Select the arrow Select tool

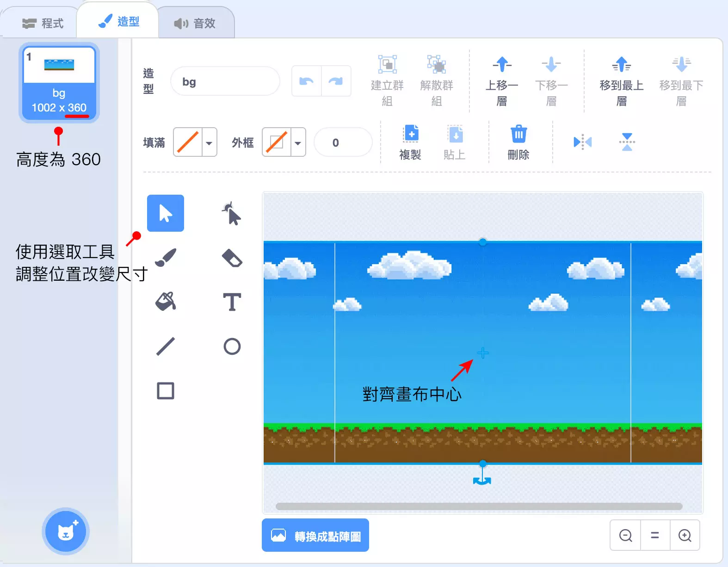pos(165,213)
